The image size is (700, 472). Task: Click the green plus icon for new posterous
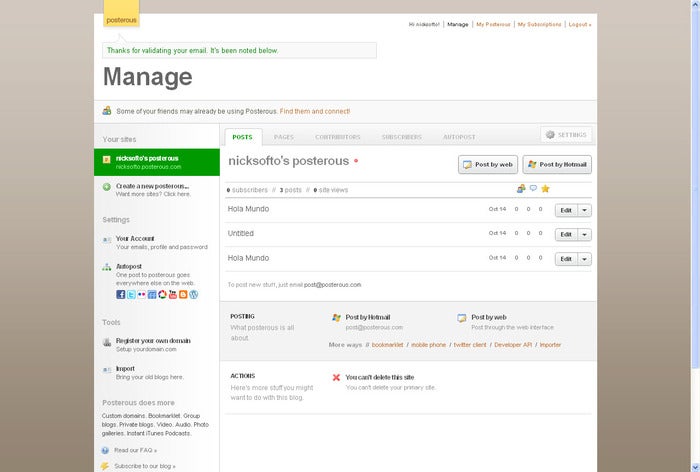click(x=106, y=187)
